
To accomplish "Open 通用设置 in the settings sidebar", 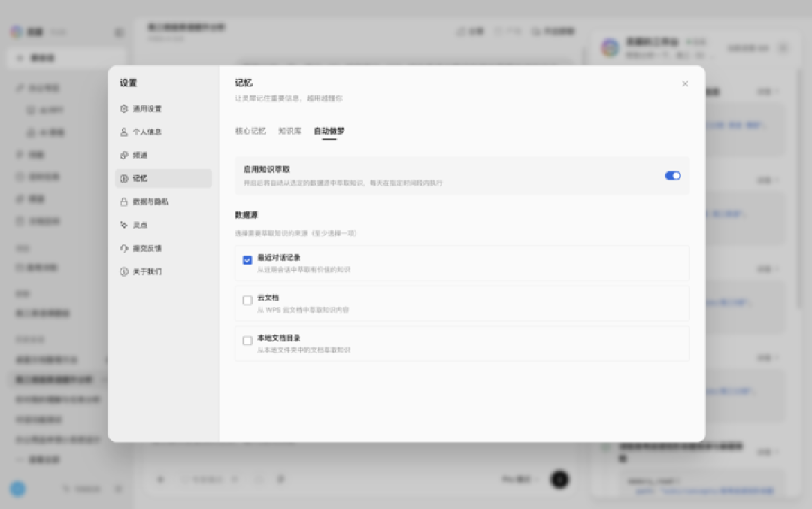I will [x=163, y=109].
